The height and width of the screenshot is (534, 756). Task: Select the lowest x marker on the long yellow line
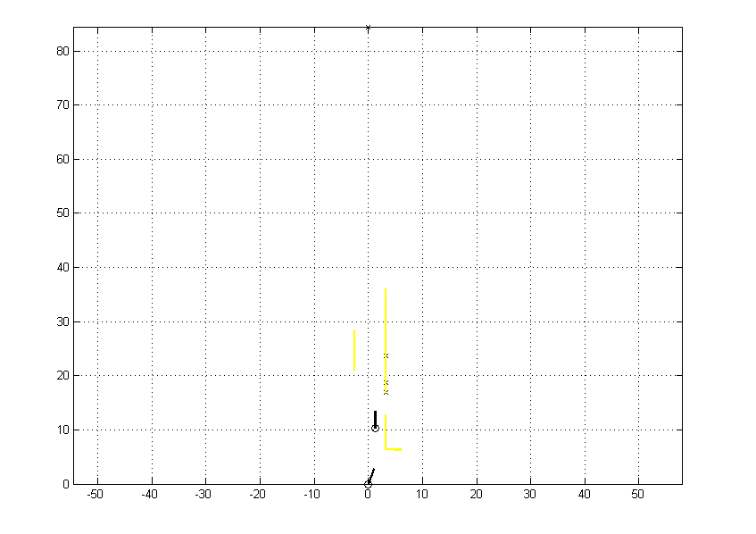click(386, 391)
